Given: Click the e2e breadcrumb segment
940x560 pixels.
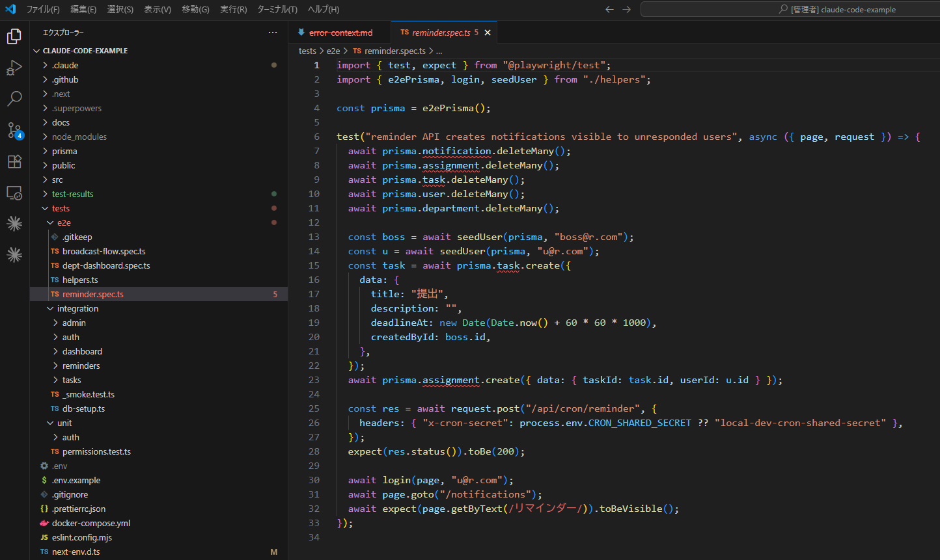Looking at the screenshot, I should point(333,51).
